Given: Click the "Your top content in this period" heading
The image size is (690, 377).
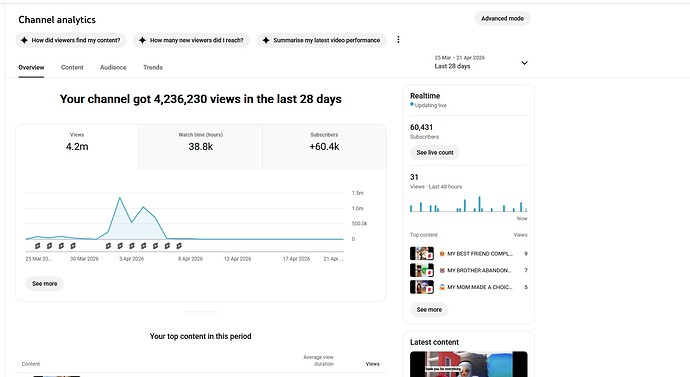Looking at the screenshot, I should (x=201, y=336).
